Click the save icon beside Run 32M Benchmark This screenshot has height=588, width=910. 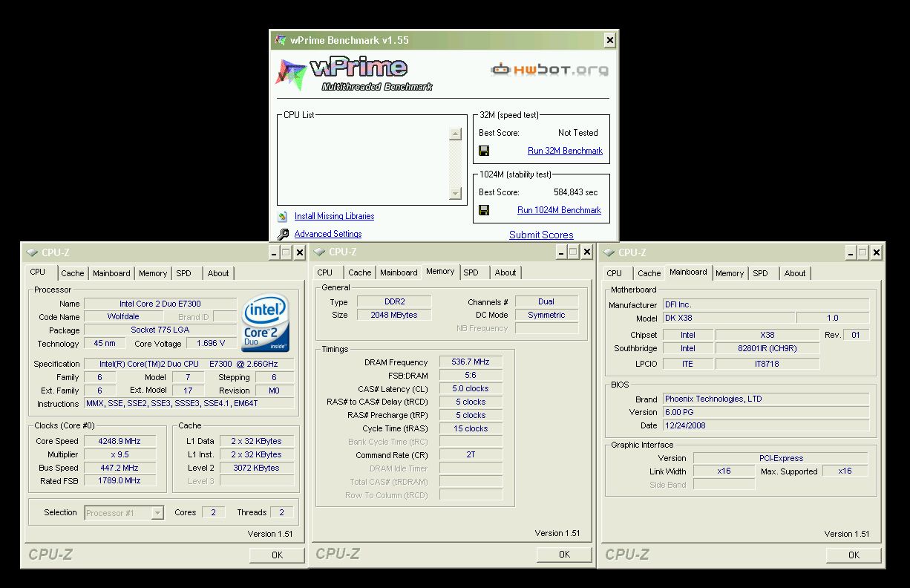[x=484, y=151]
